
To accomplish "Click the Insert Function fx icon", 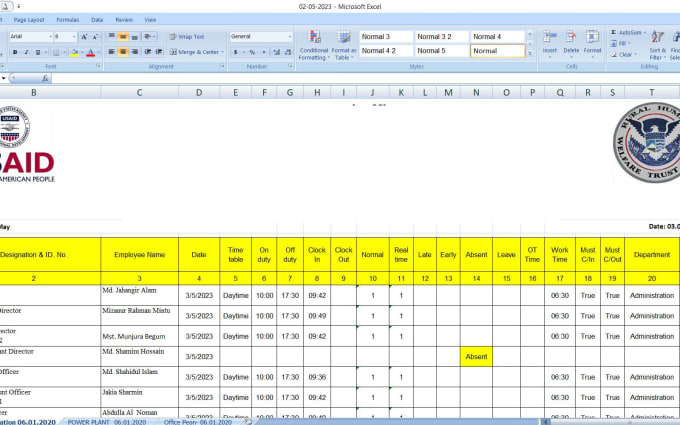I will pos(45,78).
